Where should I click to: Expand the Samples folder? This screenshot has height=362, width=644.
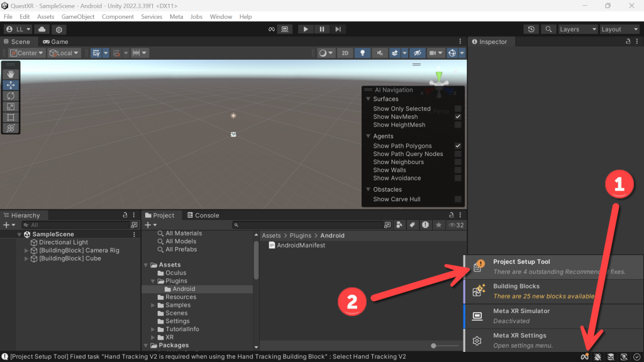coord(153,305)
